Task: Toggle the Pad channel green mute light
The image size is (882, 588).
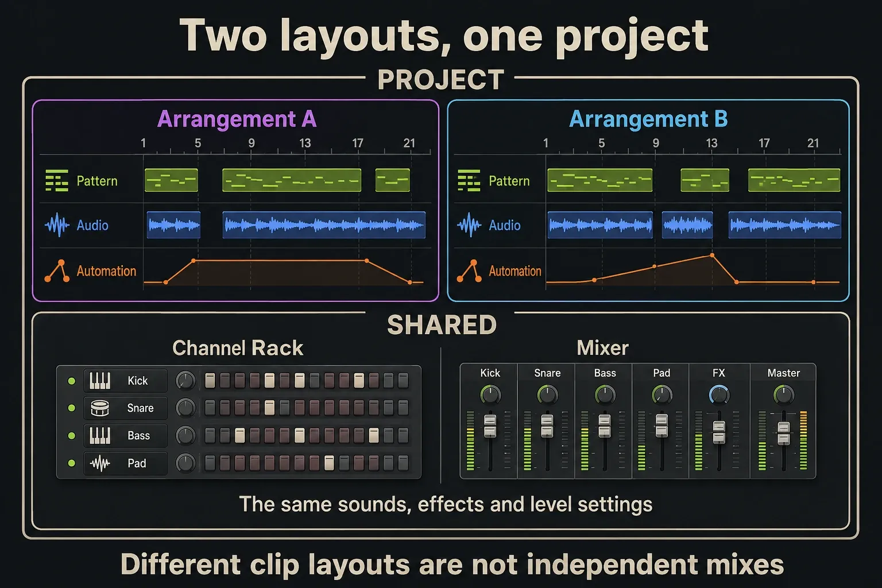Action: click(x=72, y=463)
